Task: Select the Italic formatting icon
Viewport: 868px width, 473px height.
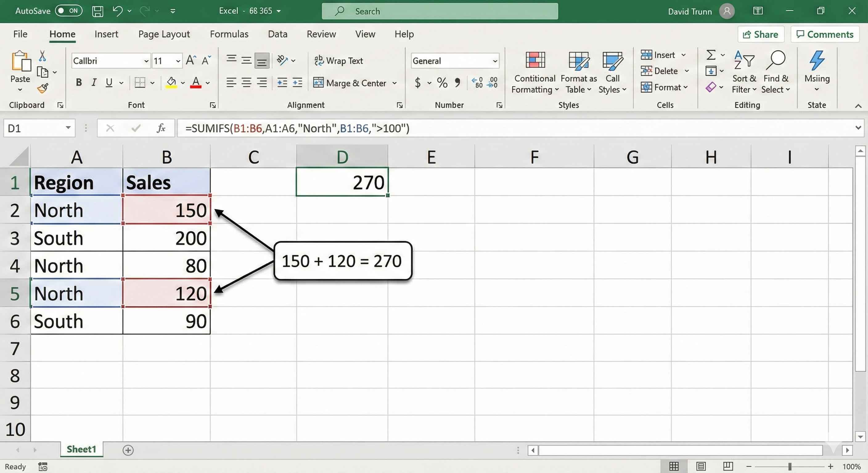Action: click(94, 83)
